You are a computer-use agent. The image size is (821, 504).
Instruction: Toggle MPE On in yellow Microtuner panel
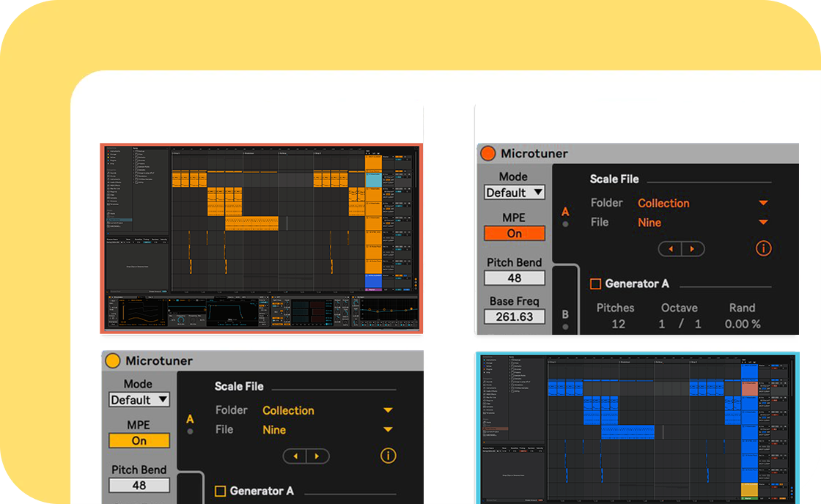pyautogui.click(x=139, y=441)
